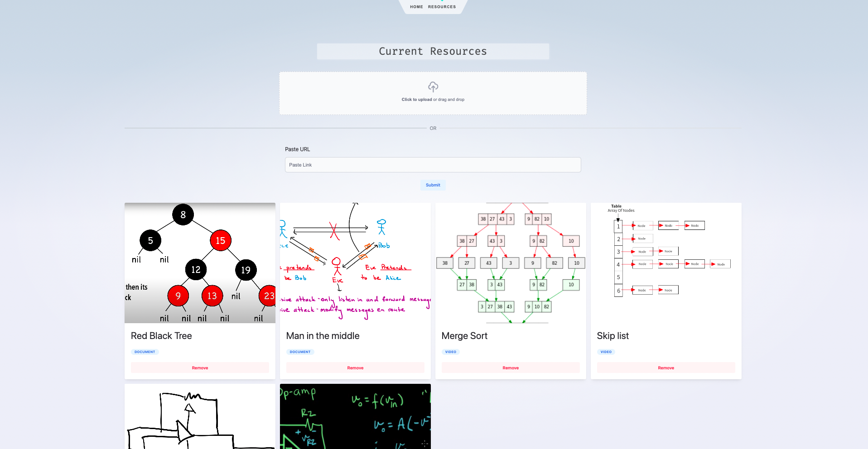Open the Skip list diagram thumbnail

click(666, 263)
